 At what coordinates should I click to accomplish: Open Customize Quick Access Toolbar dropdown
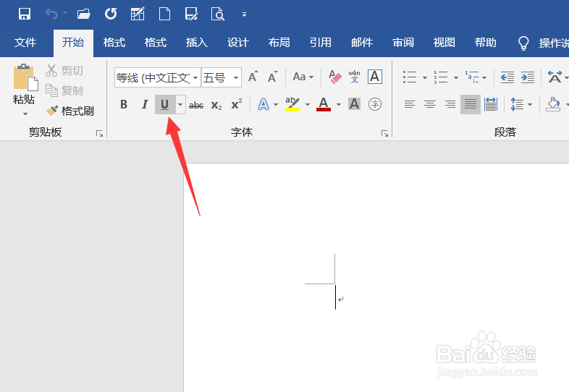[244, 14]
